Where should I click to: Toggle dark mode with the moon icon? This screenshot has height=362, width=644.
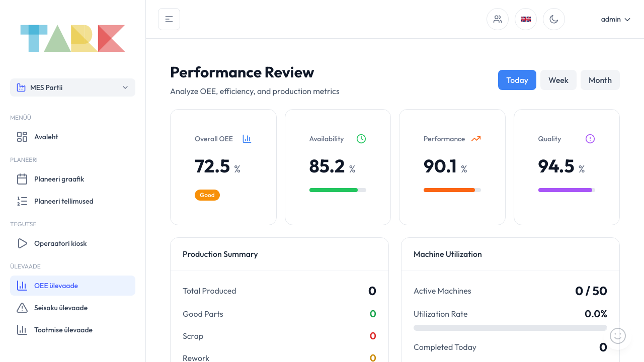(554, 19)
